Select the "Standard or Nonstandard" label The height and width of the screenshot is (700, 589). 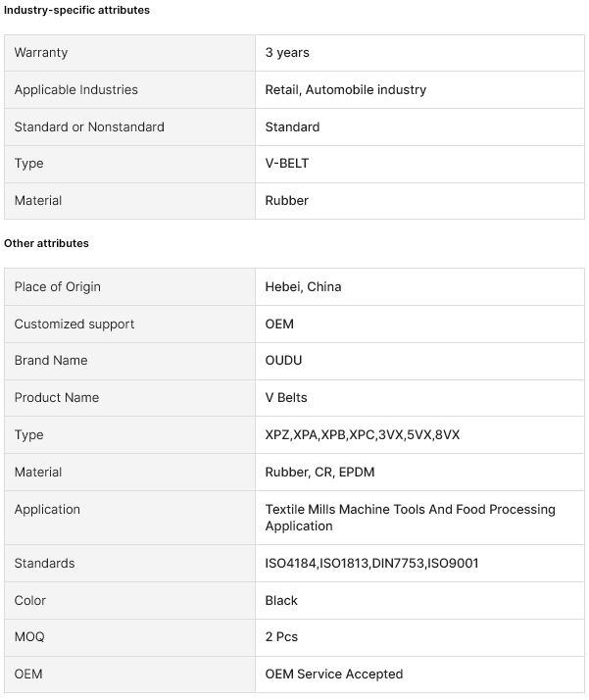(x=89, y=127)
